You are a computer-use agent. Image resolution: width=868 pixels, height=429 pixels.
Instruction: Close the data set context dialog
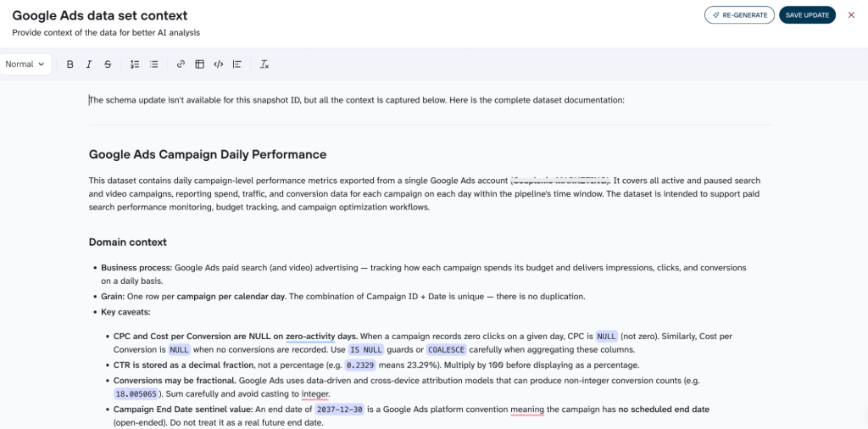point(851,15)
